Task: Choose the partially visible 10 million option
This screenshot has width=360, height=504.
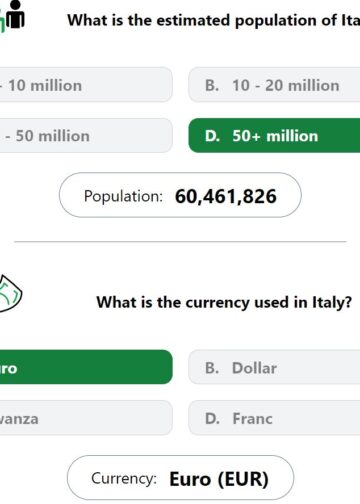Action: click(x=86, y=85)
